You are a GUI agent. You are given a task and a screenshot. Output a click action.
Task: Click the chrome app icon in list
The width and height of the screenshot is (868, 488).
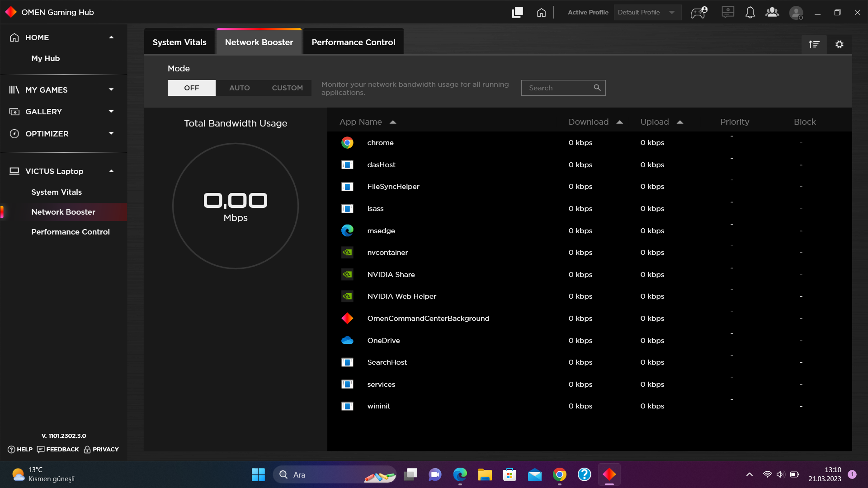click(347, 143)
